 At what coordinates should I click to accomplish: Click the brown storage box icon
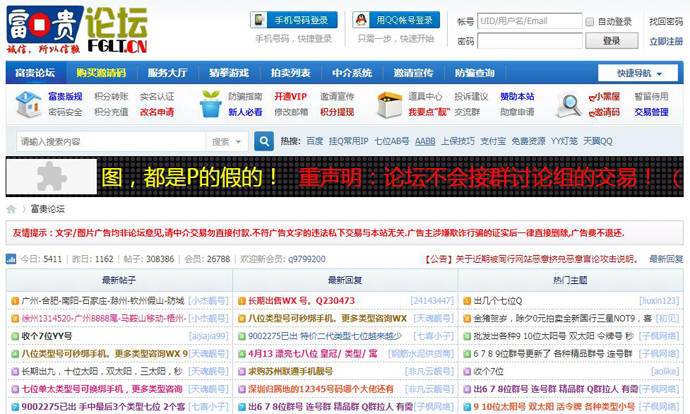pos(389,104)
